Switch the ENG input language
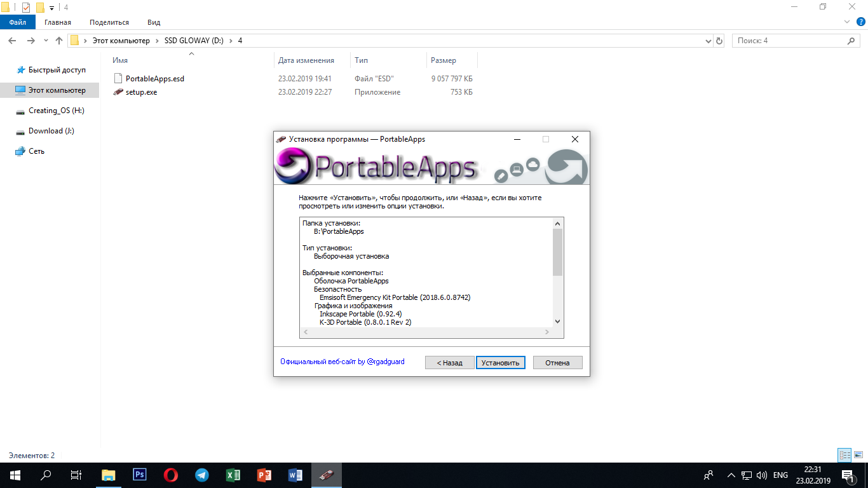The height and width of the screenshot is (488, 868). tap(780, 475)
